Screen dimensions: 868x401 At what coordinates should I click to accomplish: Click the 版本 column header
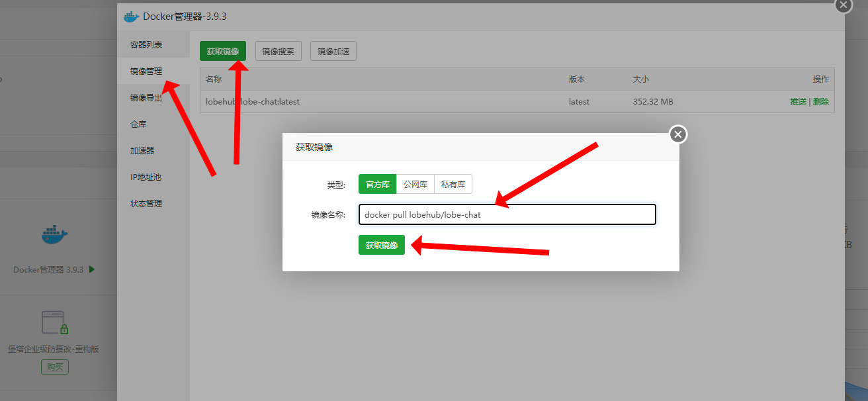[x=577, y=79]
